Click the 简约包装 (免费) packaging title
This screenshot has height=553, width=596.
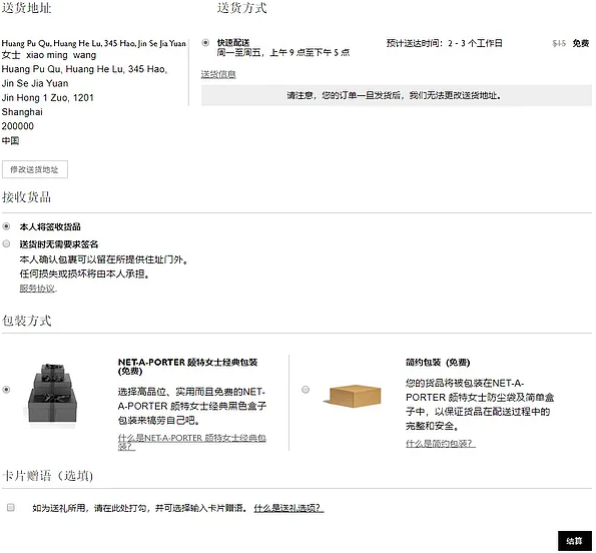438,363
